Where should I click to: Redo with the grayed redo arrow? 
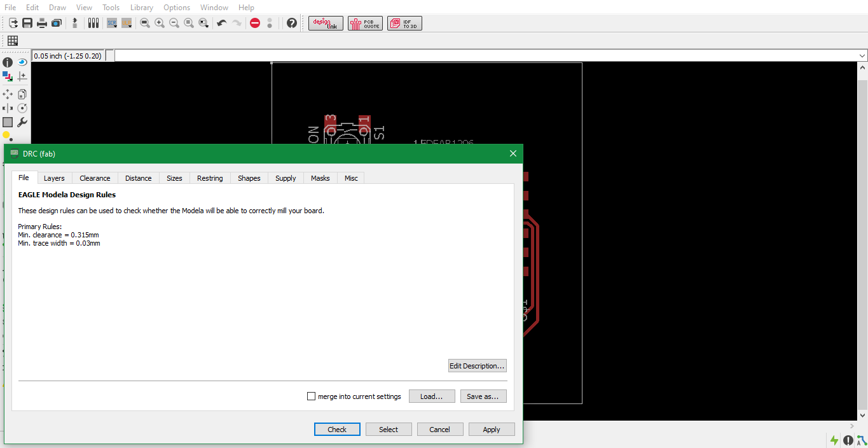[237, 23]
